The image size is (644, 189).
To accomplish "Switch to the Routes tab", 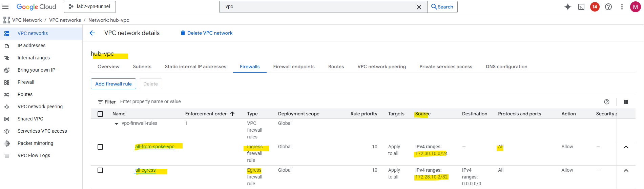I will click(x=336, y=67).
